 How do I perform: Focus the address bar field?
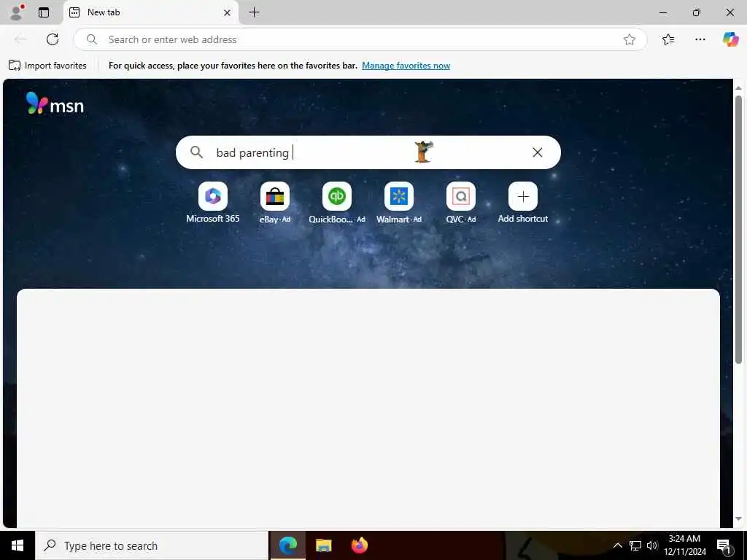360,39
